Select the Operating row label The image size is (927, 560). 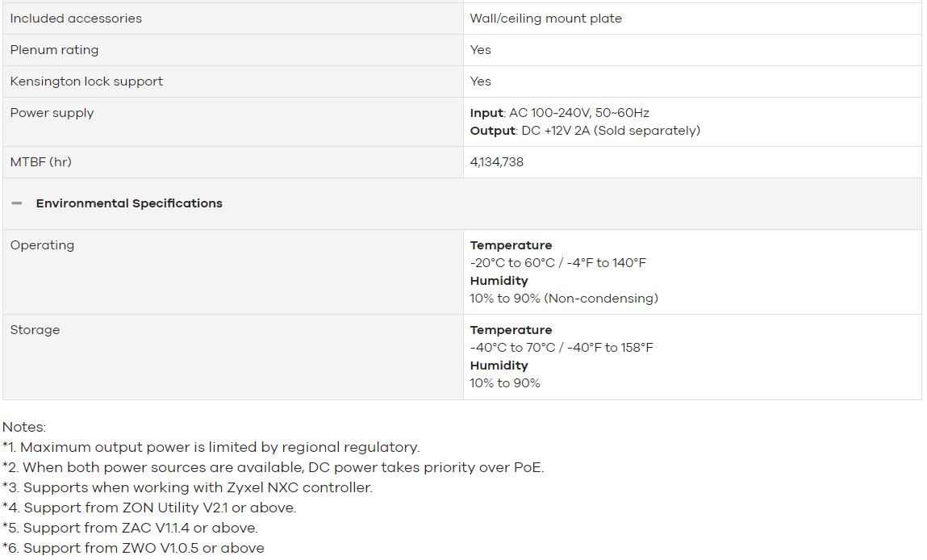point(42,244)
